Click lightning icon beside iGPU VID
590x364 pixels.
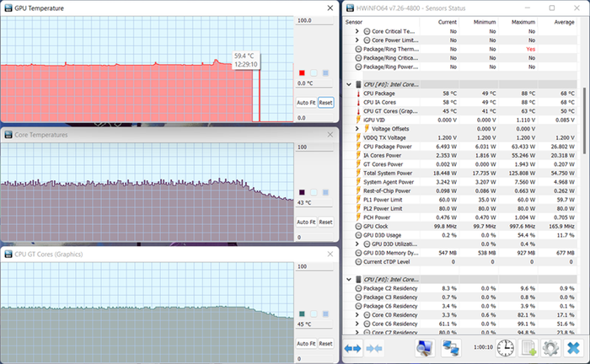click(x=358, y=120)
